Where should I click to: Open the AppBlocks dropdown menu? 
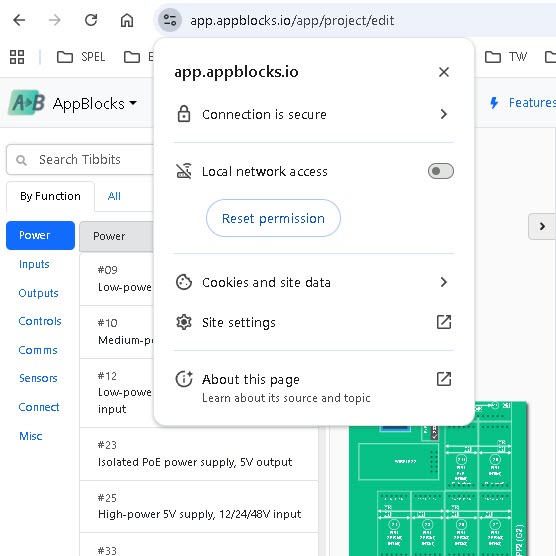pyautogui.click(x=95, y=103)
